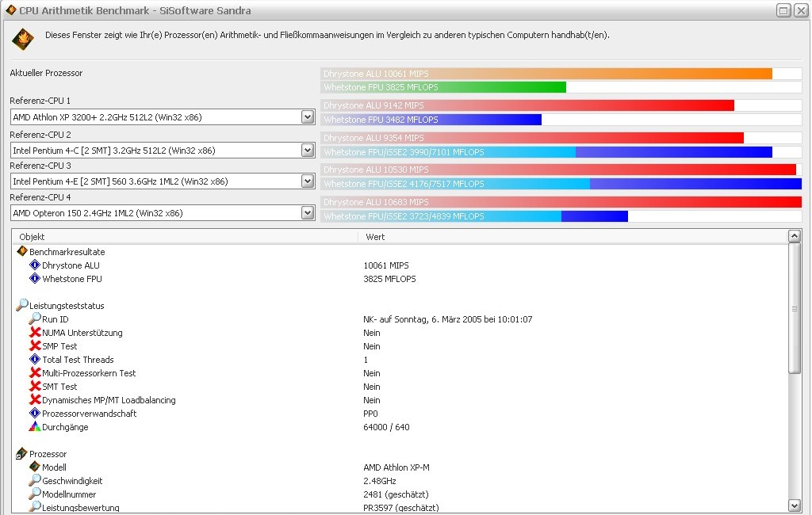Click the Whetstone FPU/iSSE2 3990/7101 MFLOPS bar
The width and height of the screenshot is (812, 515).
pos(546,152)
